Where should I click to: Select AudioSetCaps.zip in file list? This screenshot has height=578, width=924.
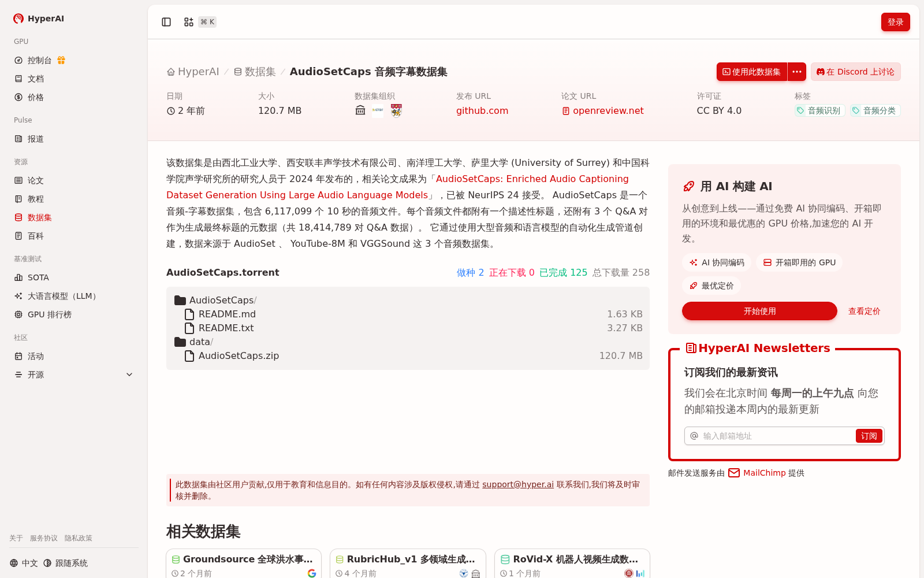pyautogui.click(x=408, y=355)
